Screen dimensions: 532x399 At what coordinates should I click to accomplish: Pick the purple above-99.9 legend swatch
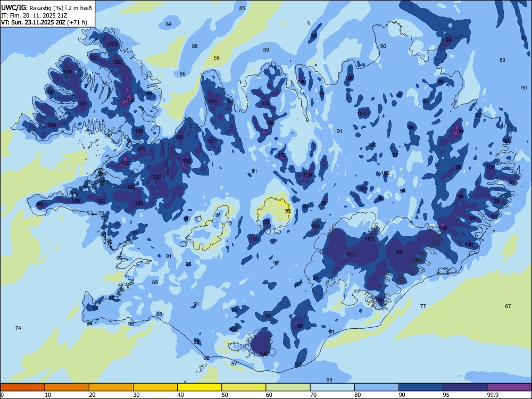click(509, 387)
